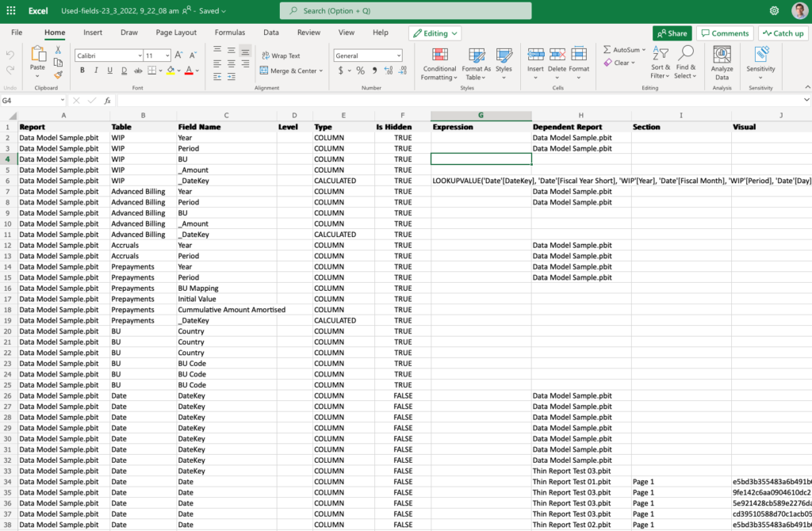Click in the Search box
The height and width of the screenshot is (531, 812).
tap(405, 11)
